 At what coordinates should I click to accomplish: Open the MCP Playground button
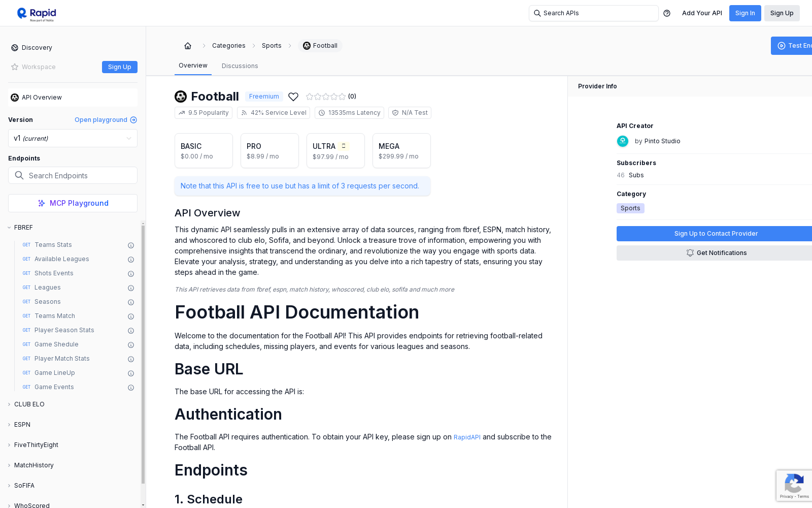pyautogui.click(x=73, y=203)
